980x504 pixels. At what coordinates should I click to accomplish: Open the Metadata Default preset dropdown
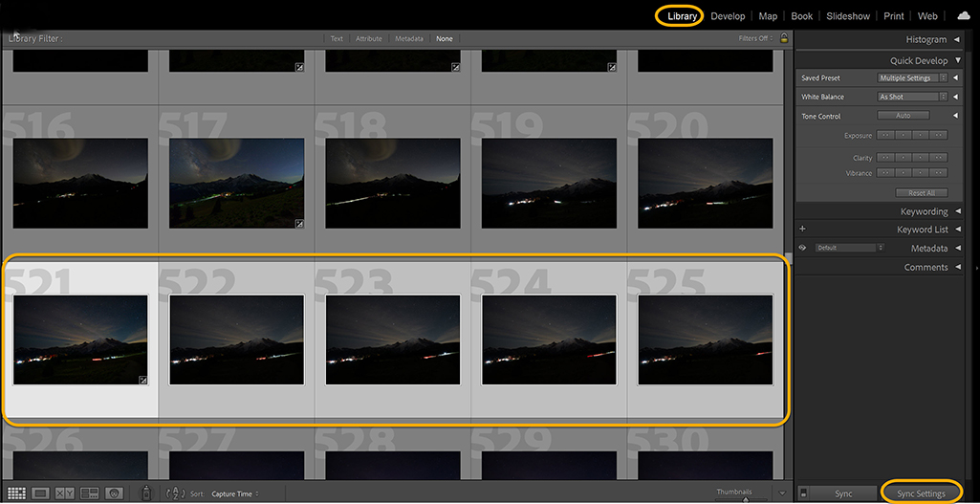click(849, 248)
